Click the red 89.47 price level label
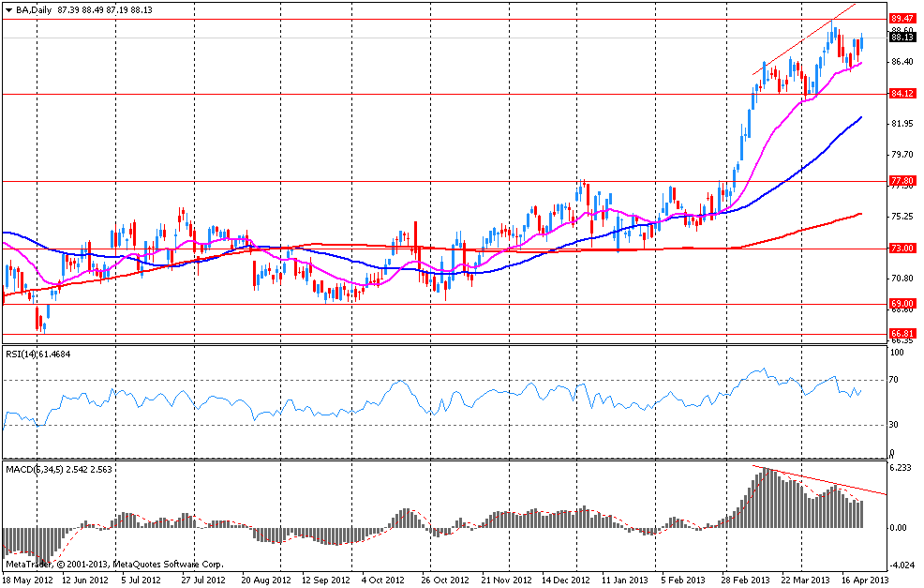The height and width of the screenshot is (588, 924). pos(902,19)
